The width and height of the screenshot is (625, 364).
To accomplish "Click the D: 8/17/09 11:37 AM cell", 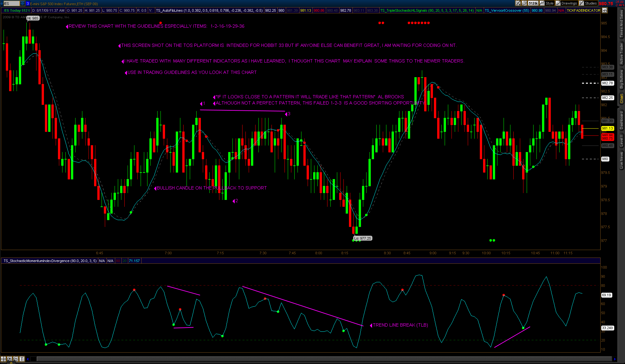I will pos(48,10).
